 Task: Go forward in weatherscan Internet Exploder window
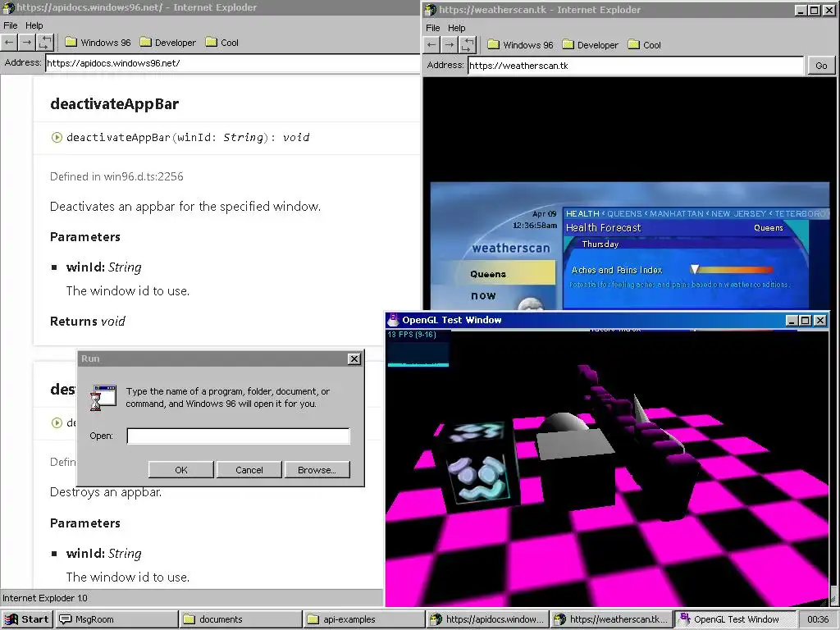[x=450, y=45]
